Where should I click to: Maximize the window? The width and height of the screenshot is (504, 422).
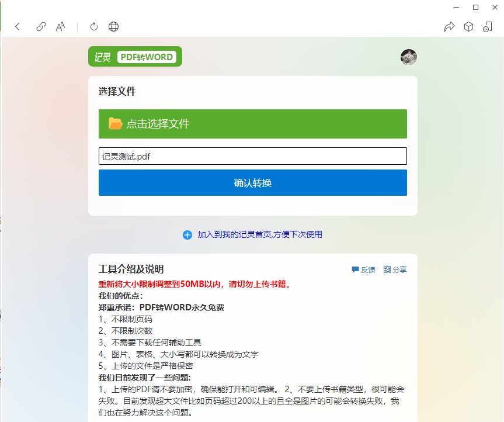coord(476,7)
